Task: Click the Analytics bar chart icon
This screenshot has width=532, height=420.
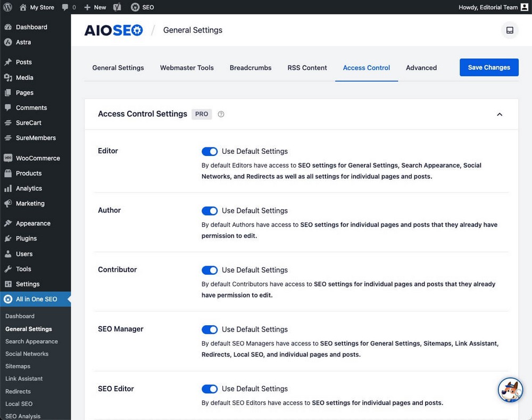Action: tap(8, 188)
